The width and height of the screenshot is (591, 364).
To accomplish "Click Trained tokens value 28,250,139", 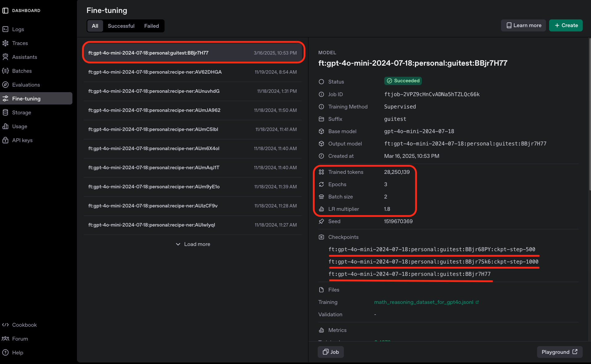I will (x=397, y=172).
